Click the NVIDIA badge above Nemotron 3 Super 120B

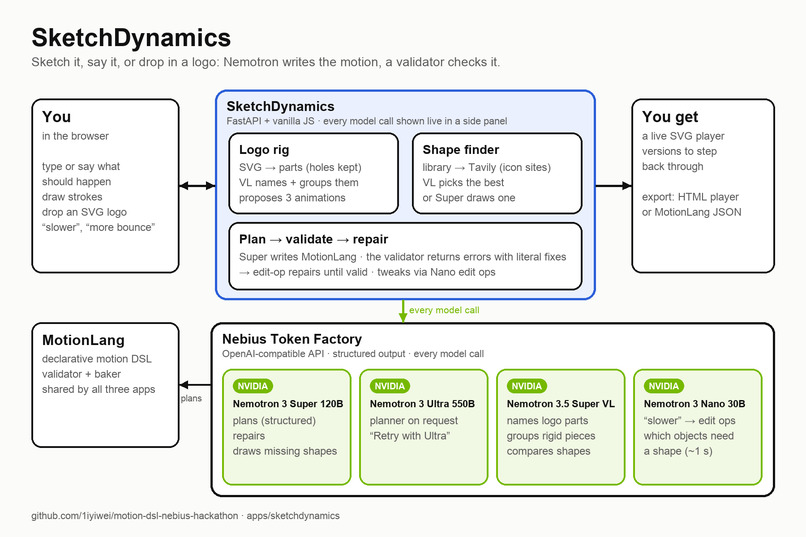tap(252, 386)
